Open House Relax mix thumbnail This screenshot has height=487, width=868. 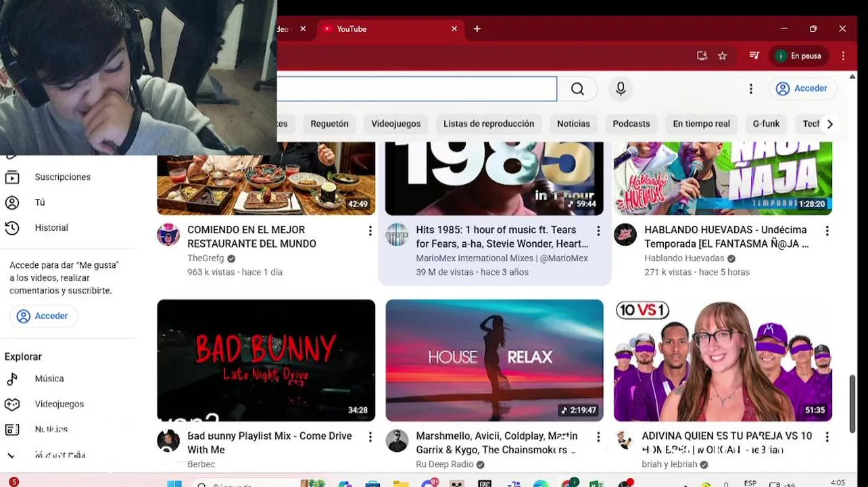click(494, 361)
